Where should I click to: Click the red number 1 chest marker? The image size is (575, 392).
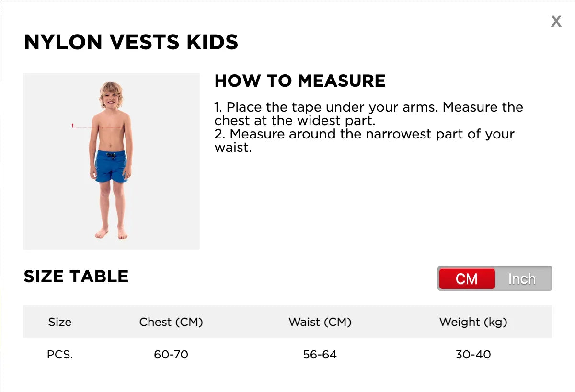click(72, 126)
